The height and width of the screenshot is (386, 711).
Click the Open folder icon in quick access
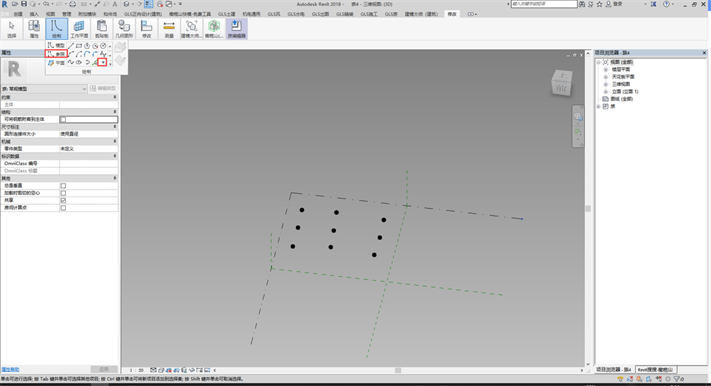coord(15,4)
